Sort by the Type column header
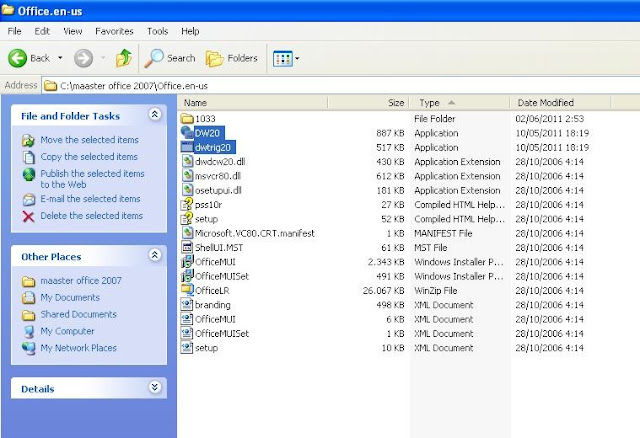The image size is (640, 438). point(459,103)
